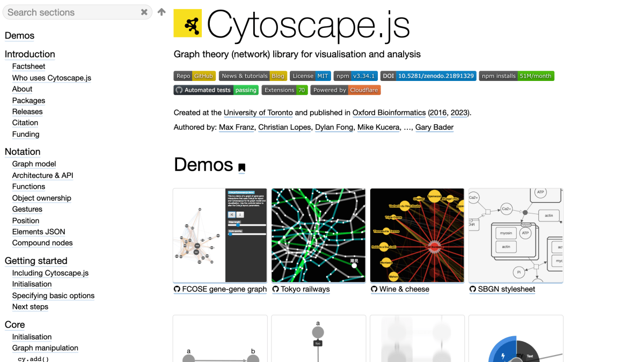The image size is (644, 362).
Task: Go to Getting started section in sidebar
Action: [x=36, y=261]
